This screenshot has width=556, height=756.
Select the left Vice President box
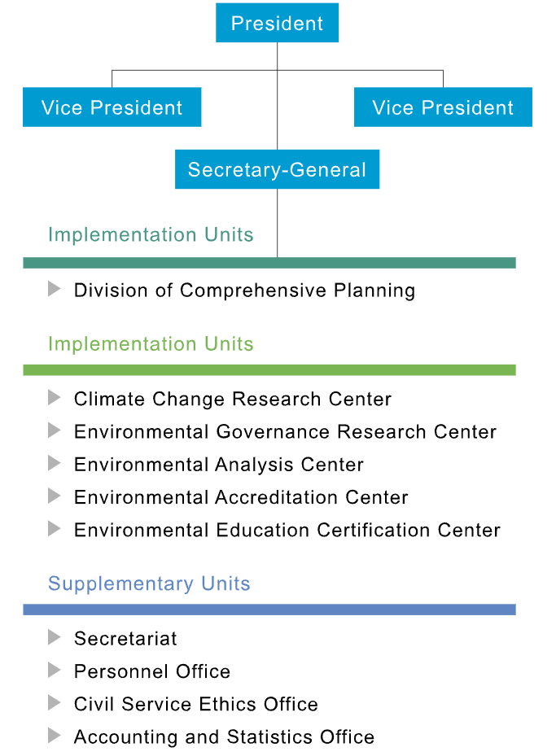pos(112,107)
